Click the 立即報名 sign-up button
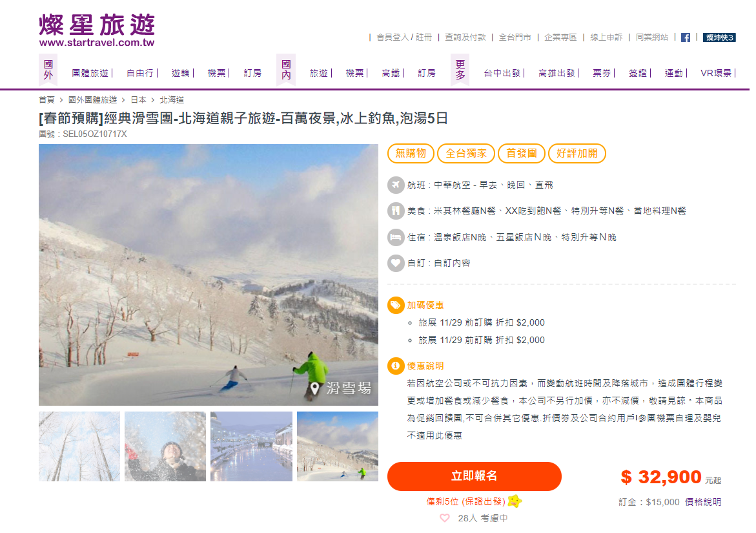 point(474,476)
